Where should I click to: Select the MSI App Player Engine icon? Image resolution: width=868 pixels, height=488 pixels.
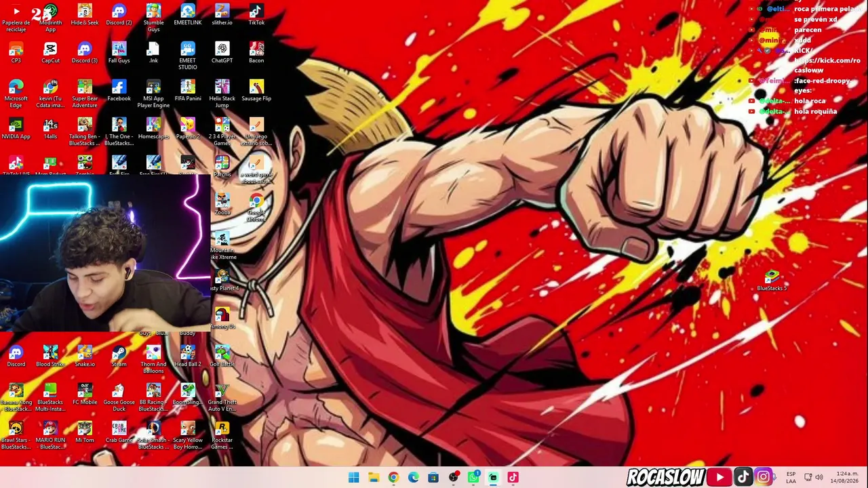tap(153, 94)
